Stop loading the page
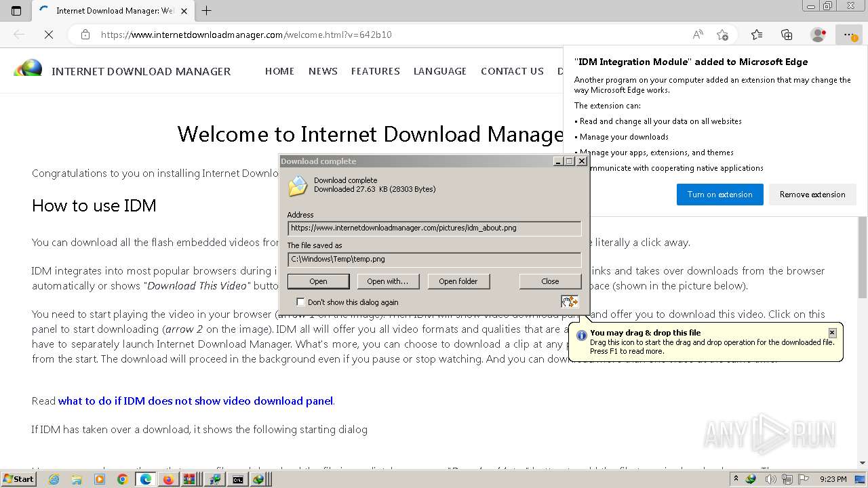This screenshot has height=488, width=868. point(49,35)
